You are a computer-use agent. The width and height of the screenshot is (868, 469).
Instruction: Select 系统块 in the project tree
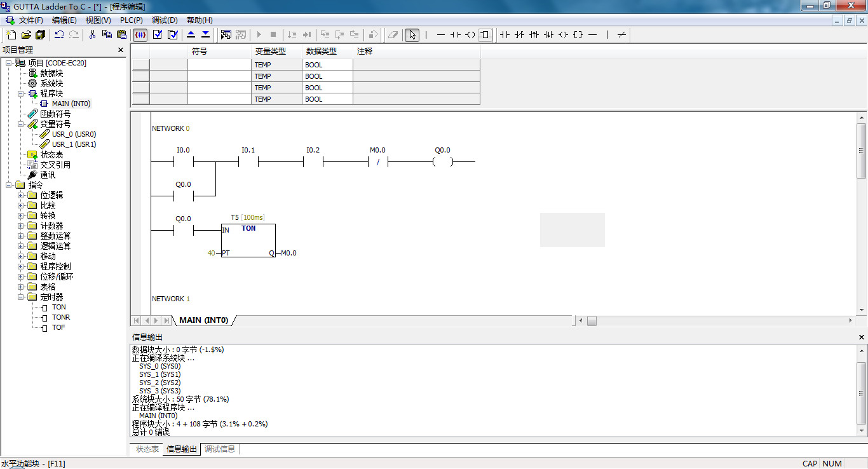pyautogui.click(x=51, y=83)
